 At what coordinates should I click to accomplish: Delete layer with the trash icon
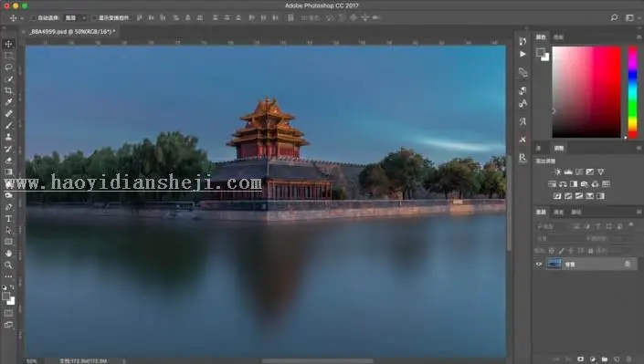[628, 359]
